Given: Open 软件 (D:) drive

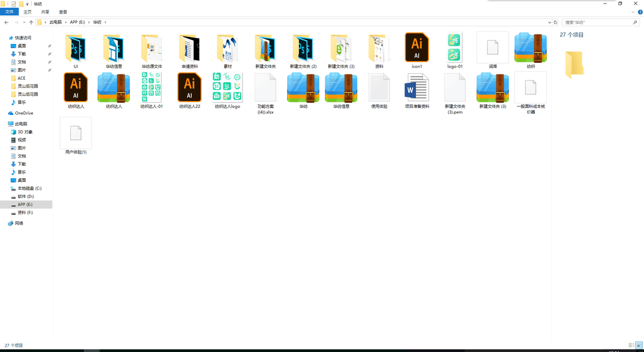Looking at the screenshot, I should [25, 197].
